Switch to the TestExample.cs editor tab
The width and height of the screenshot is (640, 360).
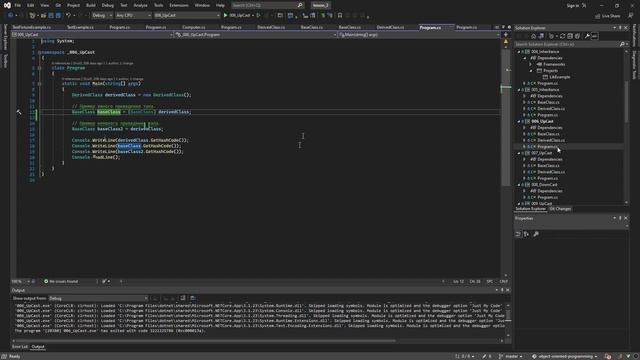(80, 27)
